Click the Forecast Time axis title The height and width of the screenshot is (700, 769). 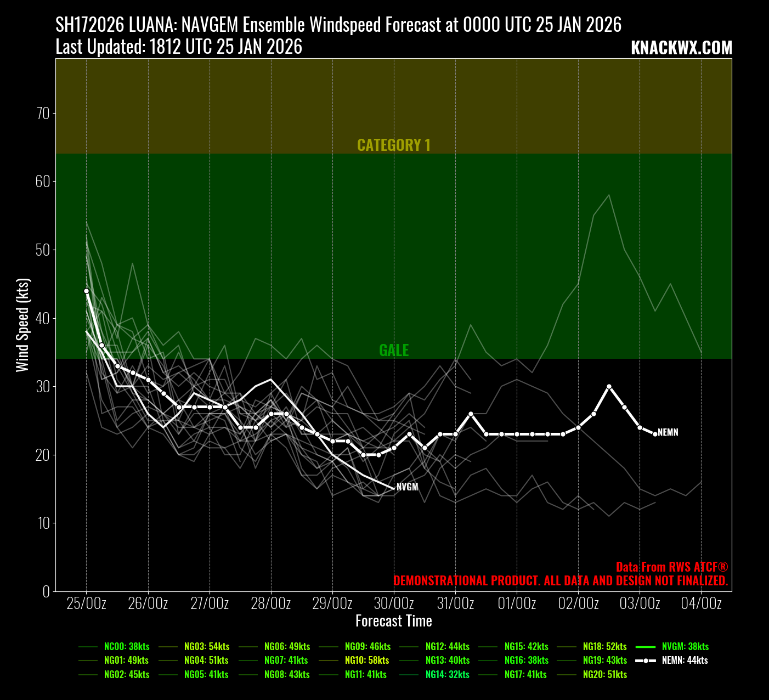click(x=394, y=621)
